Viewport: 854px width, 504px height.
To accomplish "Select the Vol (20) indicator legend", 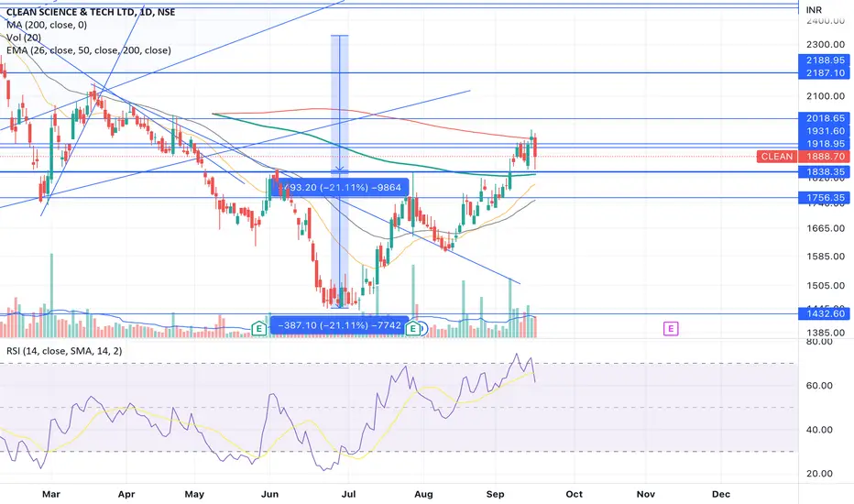I will [x=24, y=38].
